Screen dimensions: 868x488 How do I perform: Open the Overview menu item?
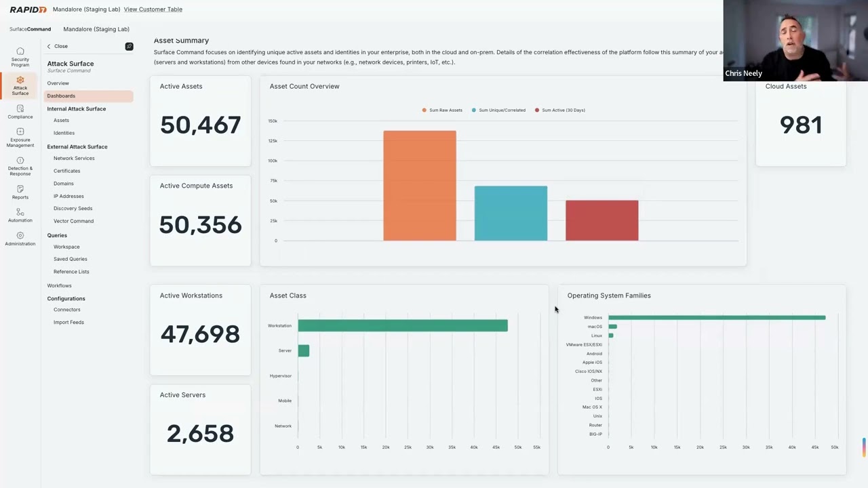tap(58, 83)
